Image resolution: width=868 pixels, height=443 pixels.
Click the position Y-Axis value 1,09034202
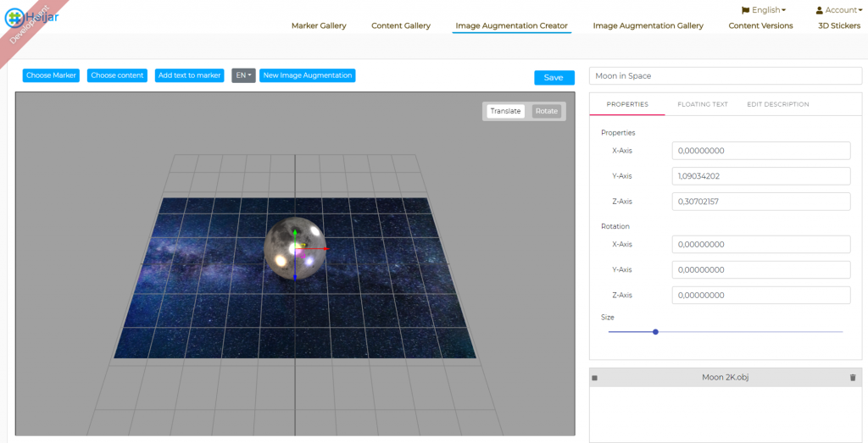pos(761,176)
